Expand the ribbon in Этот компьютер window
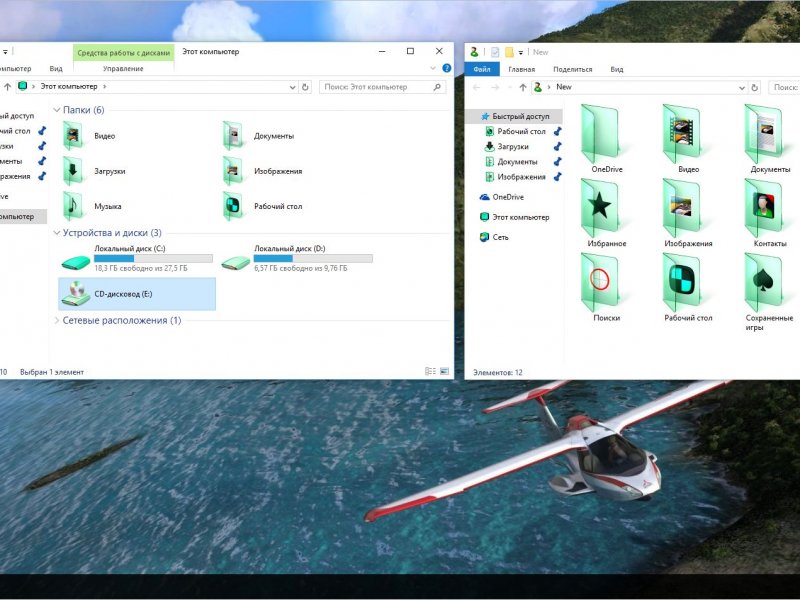The image size is (800, 600). pos(433,68)
